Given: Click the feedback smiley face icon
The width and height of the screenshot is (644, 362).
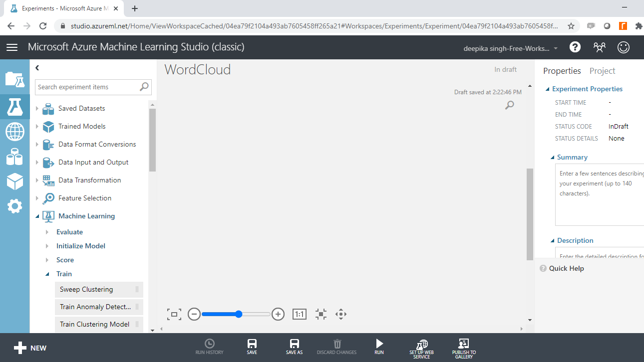Looking at the screenshot, I should (624, 47).
